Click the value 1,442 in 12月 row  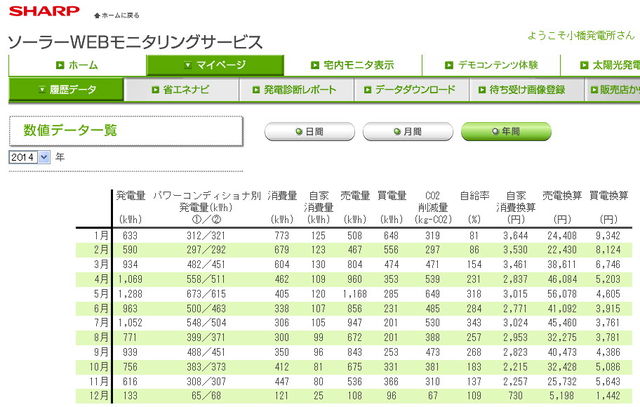point(608,396)
